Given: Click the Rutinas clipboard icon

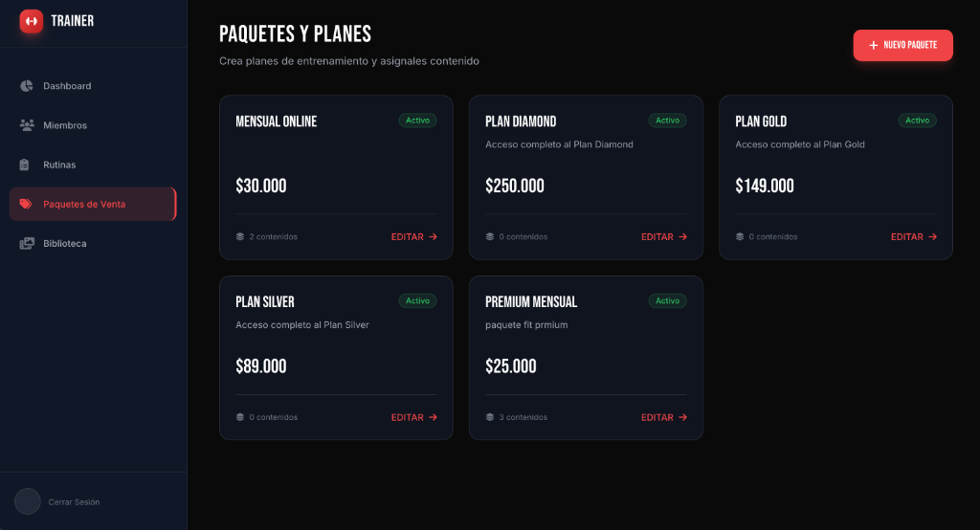Looking at the screenshot, I should click(26, 165).
